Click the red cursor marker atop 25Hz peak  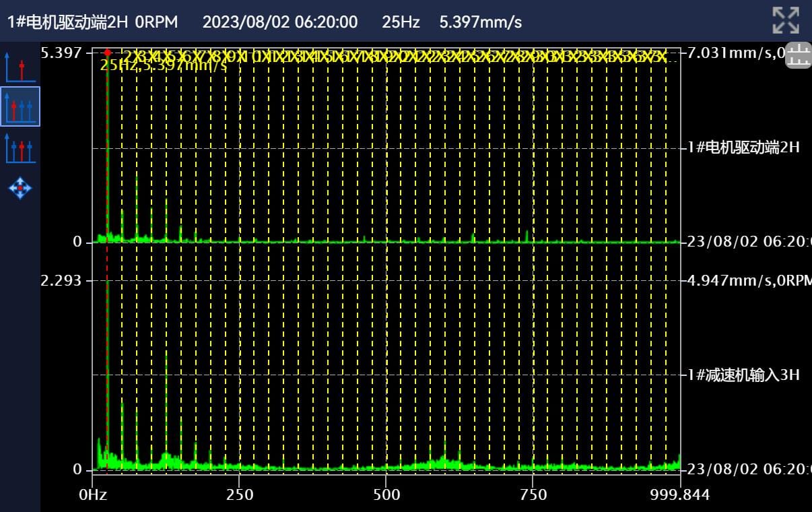[x=107, y=53]
